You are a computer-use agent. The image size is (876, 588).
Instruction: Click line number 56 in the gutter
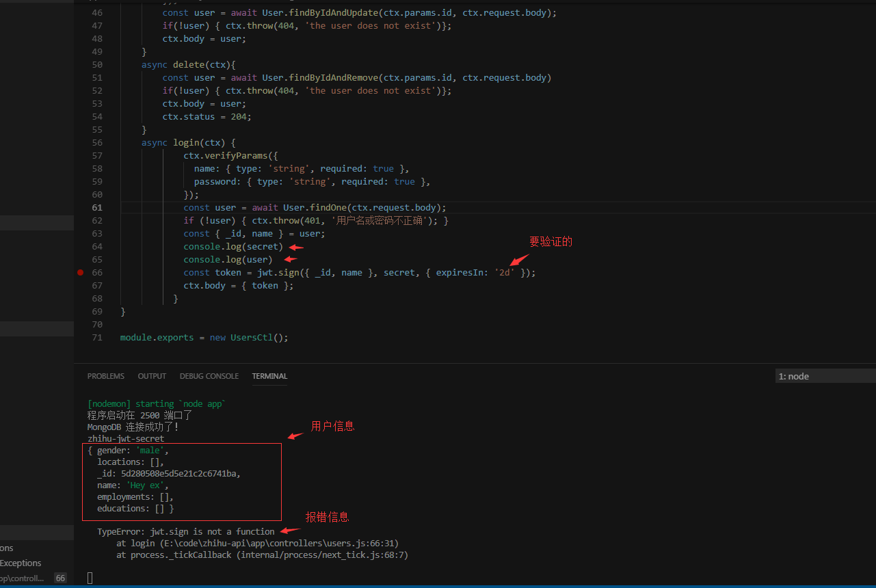(96, 142)
